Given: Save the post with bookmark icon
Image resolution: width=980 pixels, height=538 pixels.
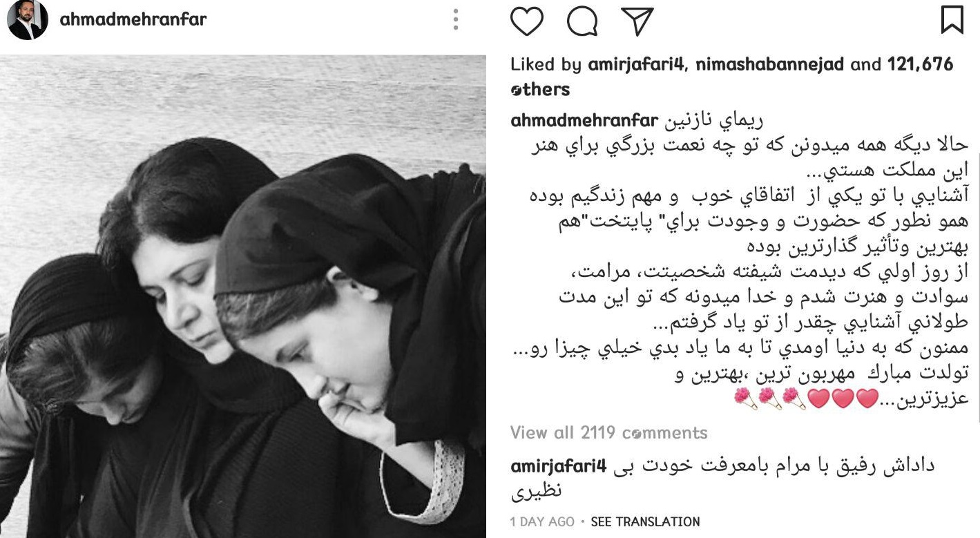Looking at the screenshot, I should (x=952, y=21).
